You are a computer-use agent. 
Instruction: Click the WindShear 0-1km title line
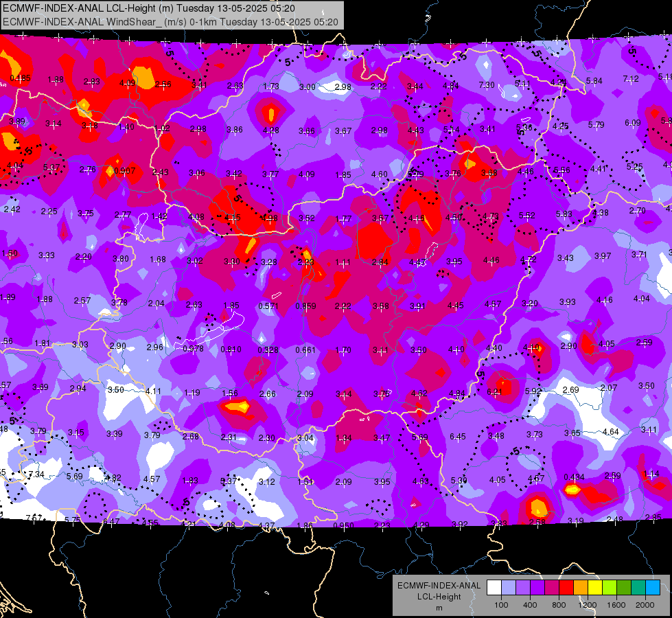pyautogui.click(x=170, y=22)
